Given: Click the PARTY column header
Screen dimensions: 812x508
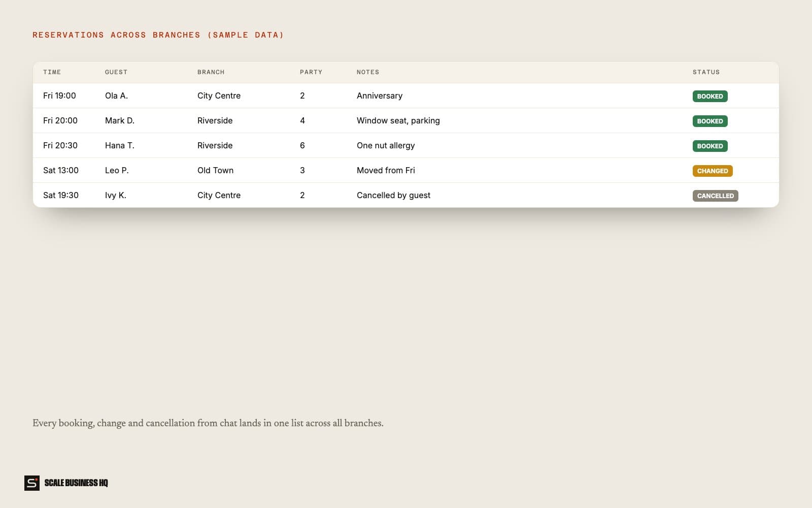Looking at the screenshot, I should [x=311, y=72].
